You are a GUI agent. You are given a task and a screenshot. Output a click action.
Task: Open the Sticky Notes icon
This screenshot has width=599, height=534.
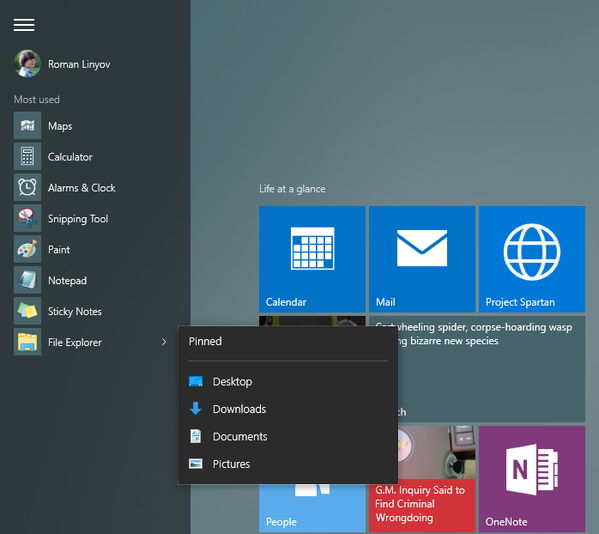[28, 311]
